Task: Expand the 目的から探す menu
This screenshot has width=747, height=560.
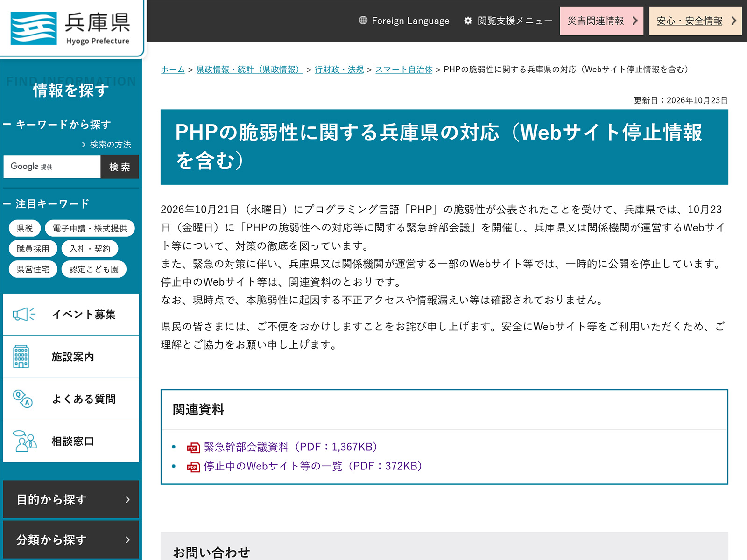Action: click(71, 499)
